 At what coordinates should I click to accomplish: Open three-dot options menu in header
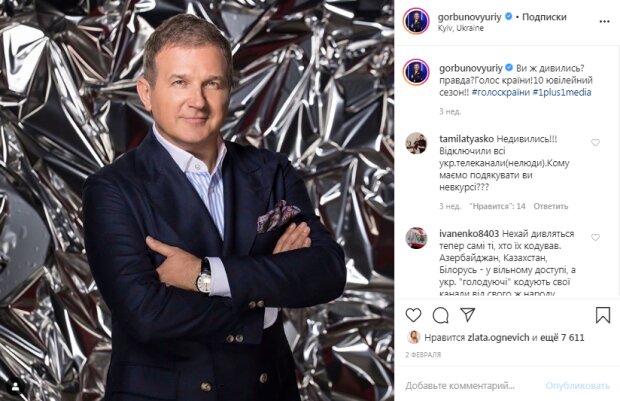coord(604,21)
